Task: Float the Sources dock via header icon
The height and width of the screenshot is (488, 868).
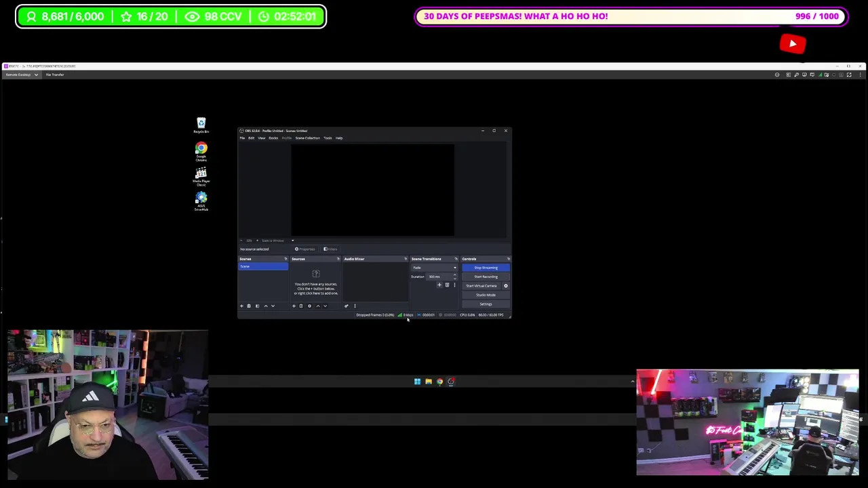Action: point(338,259)
